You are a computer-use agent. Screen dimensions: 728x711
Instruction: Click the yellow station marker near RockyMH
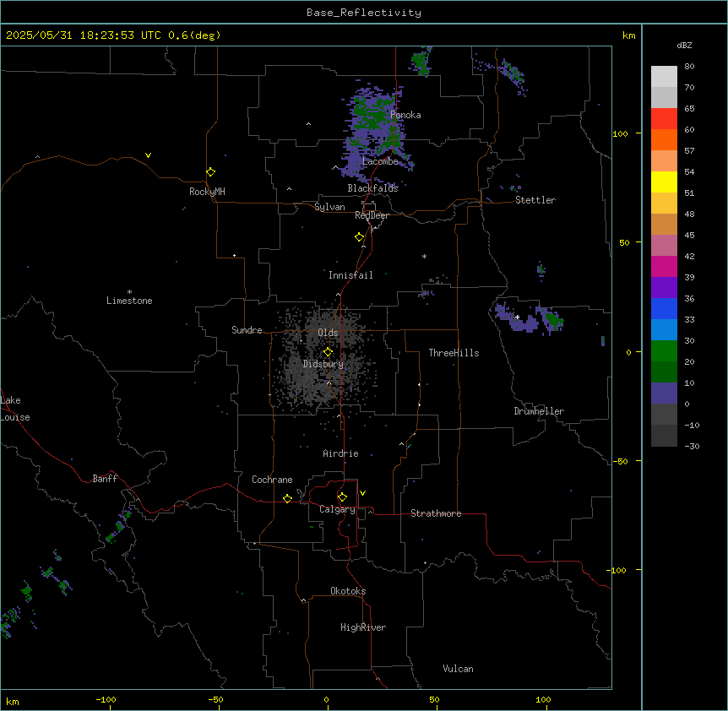tap(210, 172)
